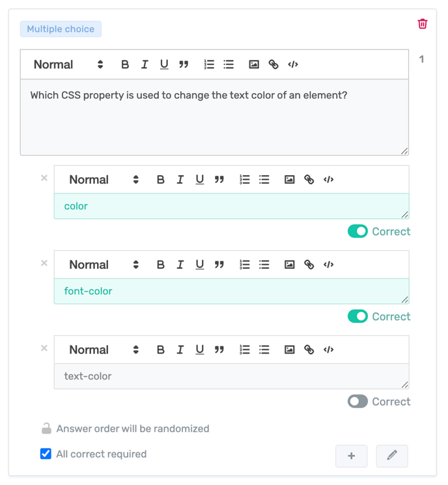Delete the question with the trash icon
448x485 pixels.
pyautogui.click(x=423, y=24)
